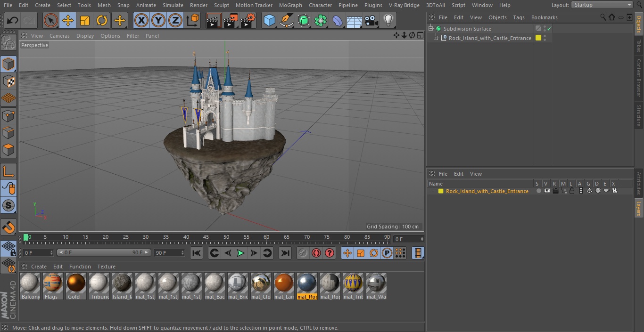The width and height of the screenshot is (644, 332).
Task: Open material manager Texture menu
Action: pyautogui.click(x=106, y=267)
